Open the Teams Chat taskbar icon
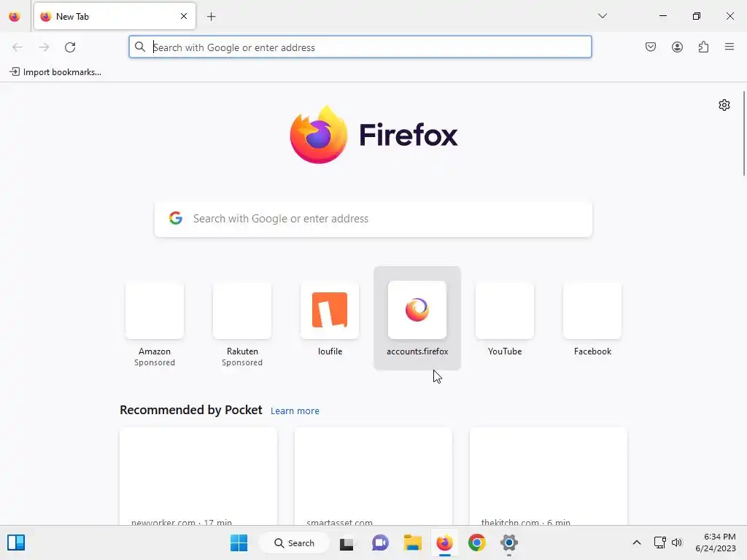 click(380, 542)
